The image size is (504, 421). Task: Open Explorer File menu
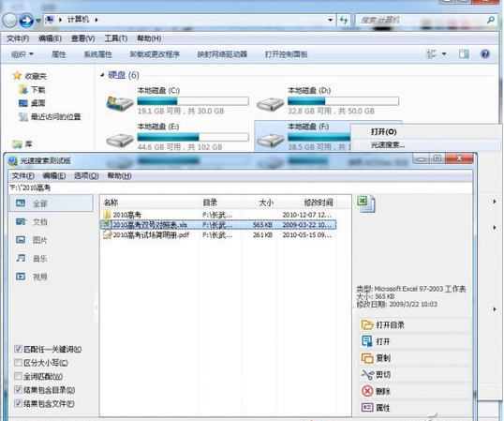tap(18, 38)
